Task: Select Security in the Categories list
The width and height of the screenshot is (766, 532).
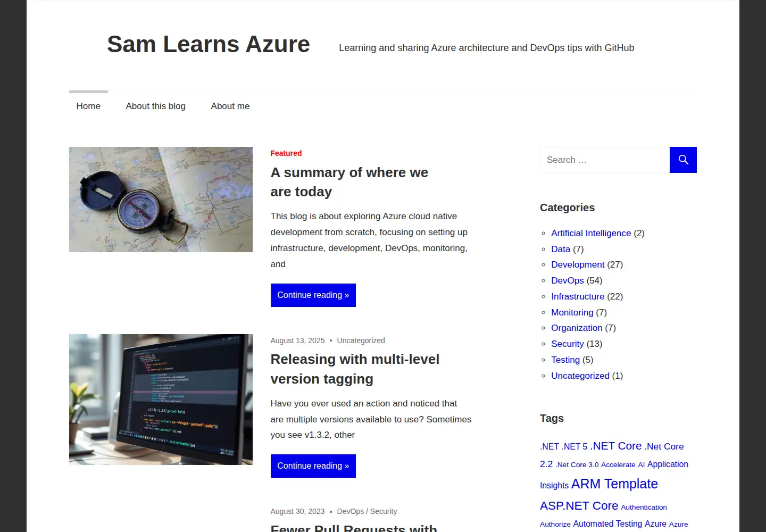Action: point(568,344)
